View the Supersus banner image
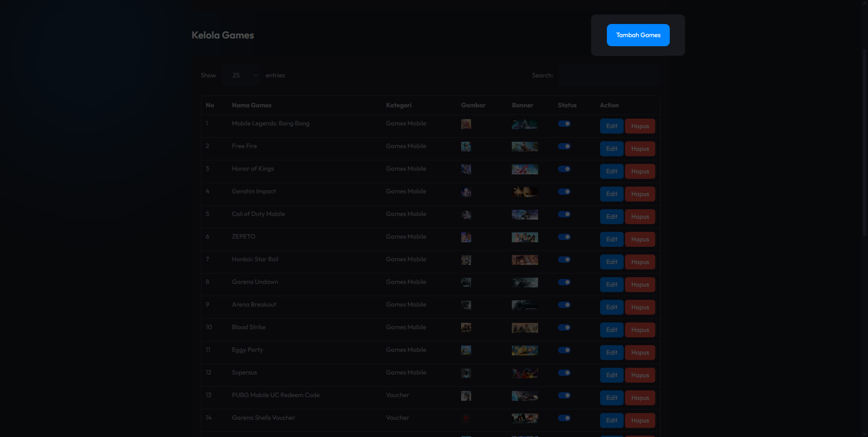The width and height of the screenshot is (868, 437). [525, 373]
